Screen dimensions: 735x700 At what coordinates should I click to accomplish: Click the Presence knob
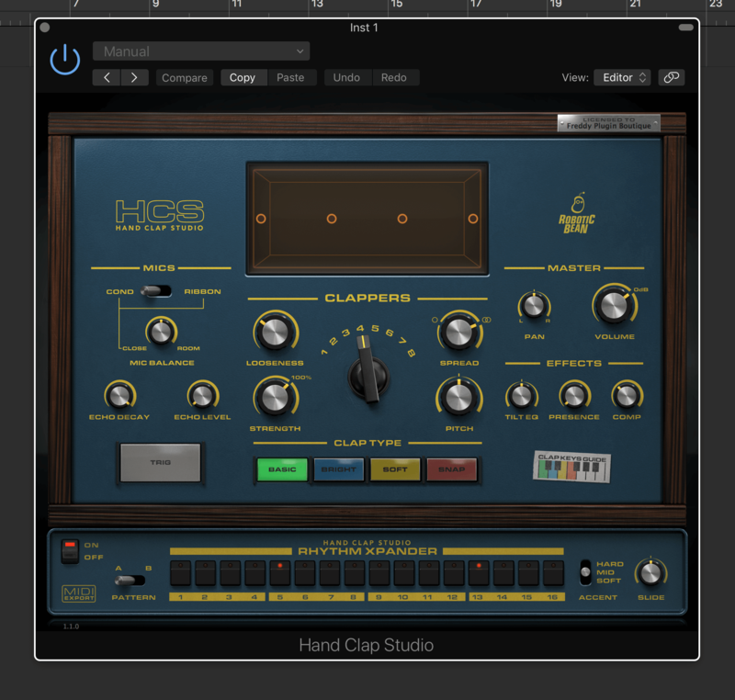[x=574, y=396]
